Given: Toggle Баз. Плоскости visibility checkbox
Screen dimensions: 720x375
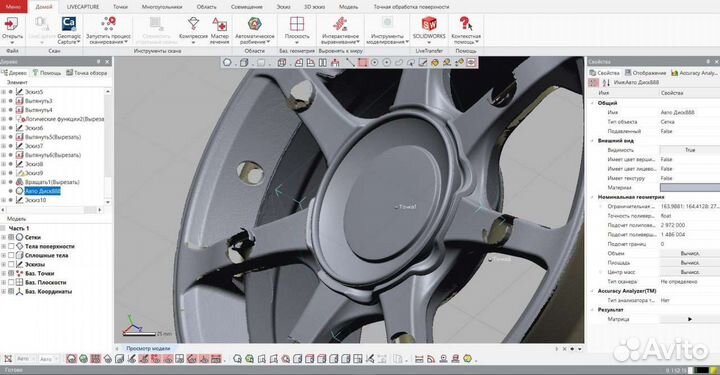Looking at the screenshot, I should tap(11, 282).
